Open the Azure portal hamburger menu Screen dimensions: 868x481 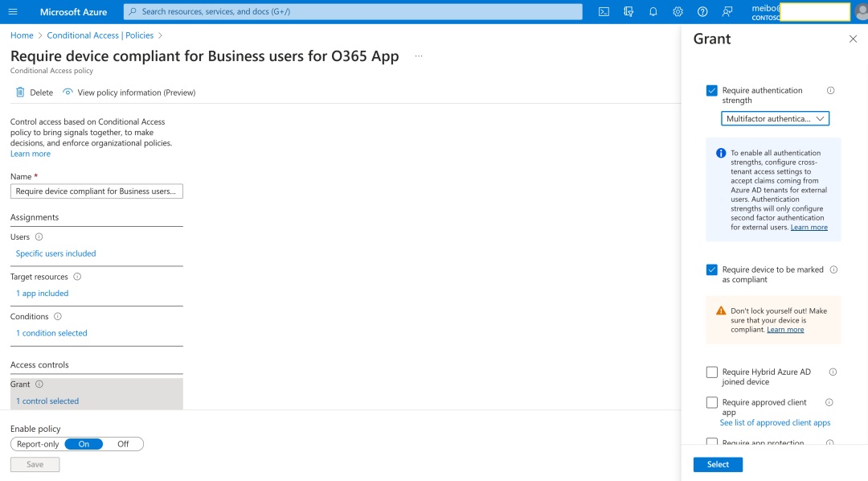pos(13,11)
